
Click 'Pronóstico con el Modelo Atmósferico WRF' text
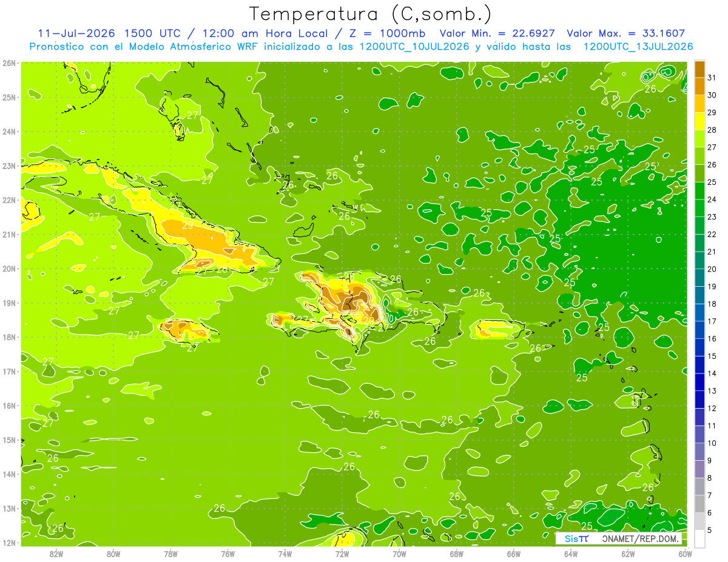point(144,47)
